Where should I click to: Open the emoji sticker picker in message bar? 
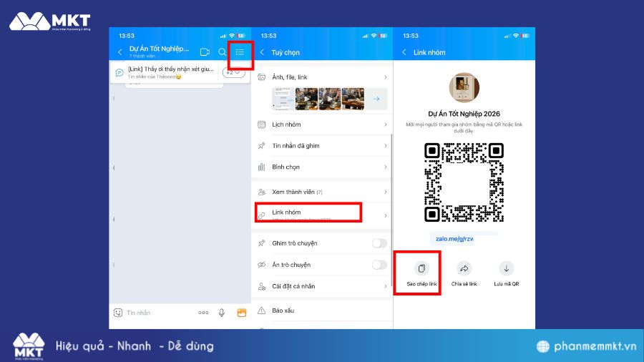coord(118,313)
